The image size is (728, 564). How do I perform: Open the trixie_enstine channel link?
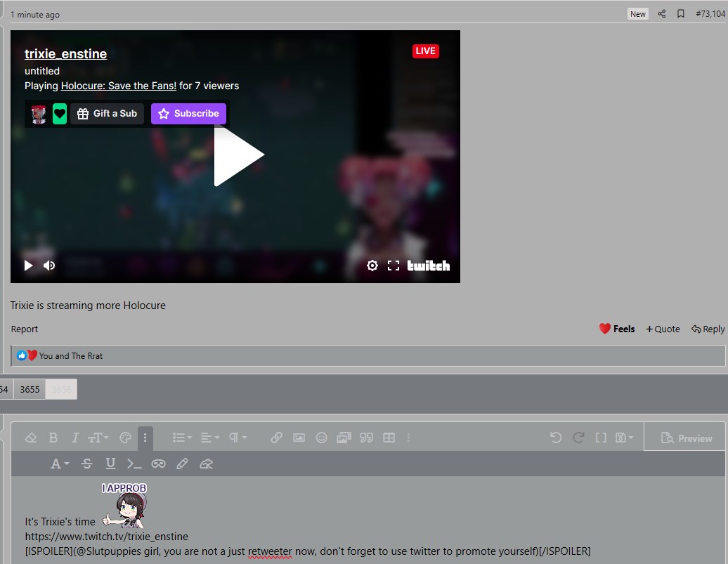point(65,54)
